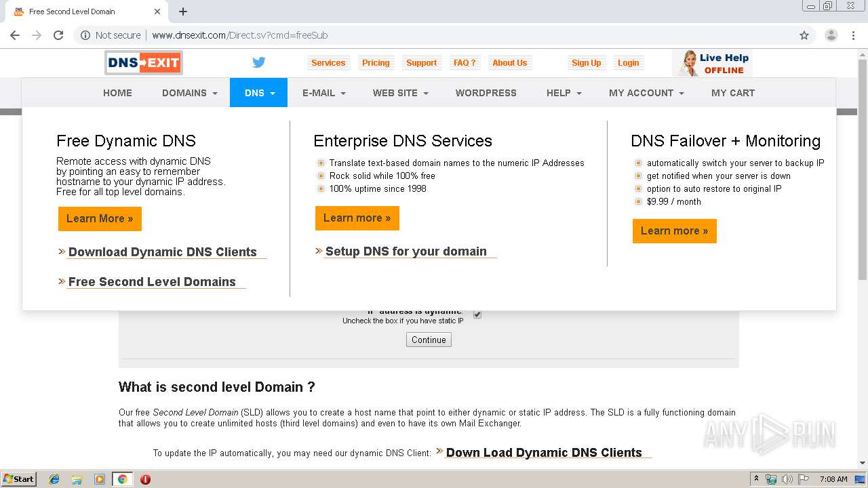Open Download Dynamic DNS Clients link
Image resolution: width=868 pixels, height=488 pixels.
tap(163, 252)
